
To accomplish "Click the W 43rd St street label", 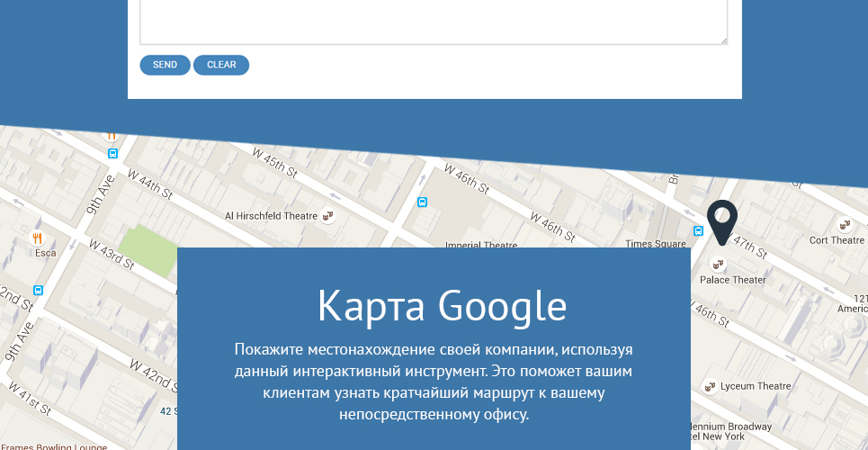I will pyautogui.click(x=112, y=255).
